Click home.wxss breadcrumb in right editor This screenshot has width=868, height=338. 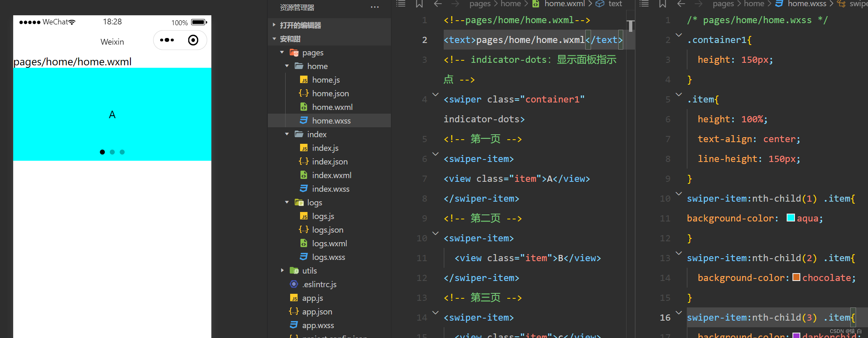[807, 4]
